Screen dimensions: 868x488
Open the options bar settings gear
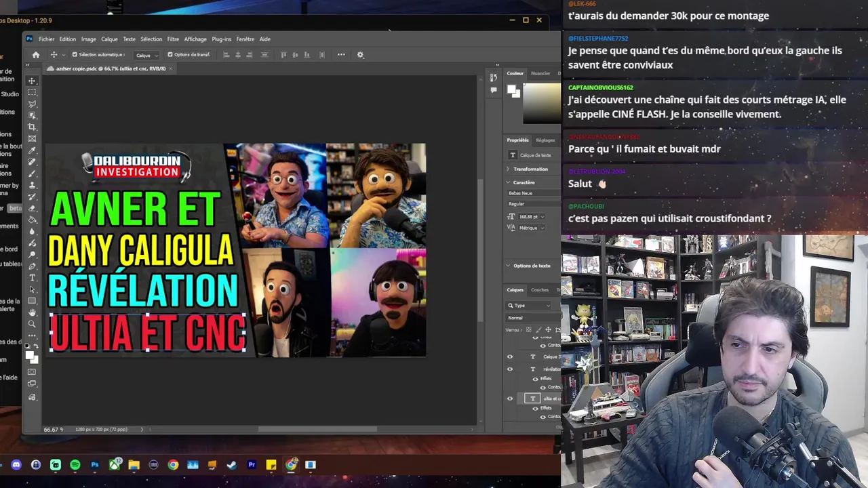[360, 55]
